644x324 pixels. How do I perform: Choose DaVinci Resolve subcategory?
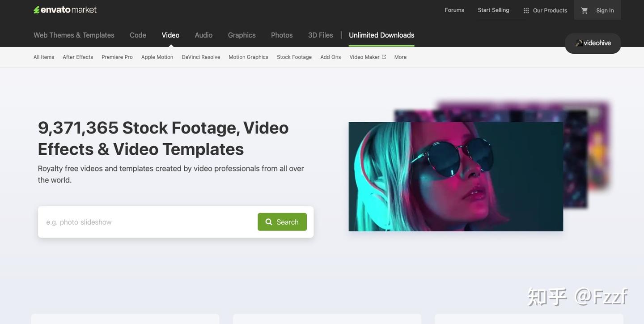pos(201,57)
